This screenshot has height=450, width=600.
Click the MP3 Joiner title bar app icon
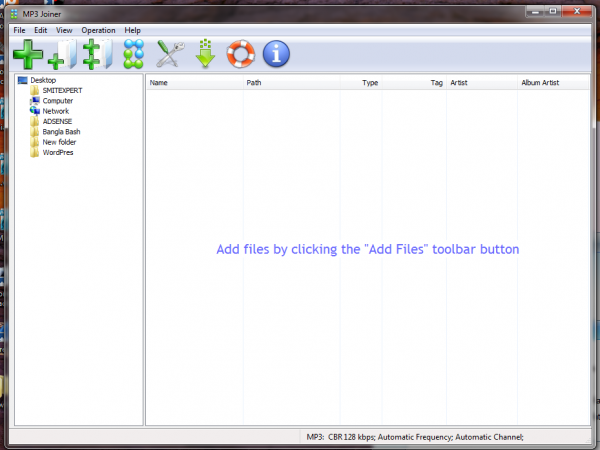(x=14, y=15)
